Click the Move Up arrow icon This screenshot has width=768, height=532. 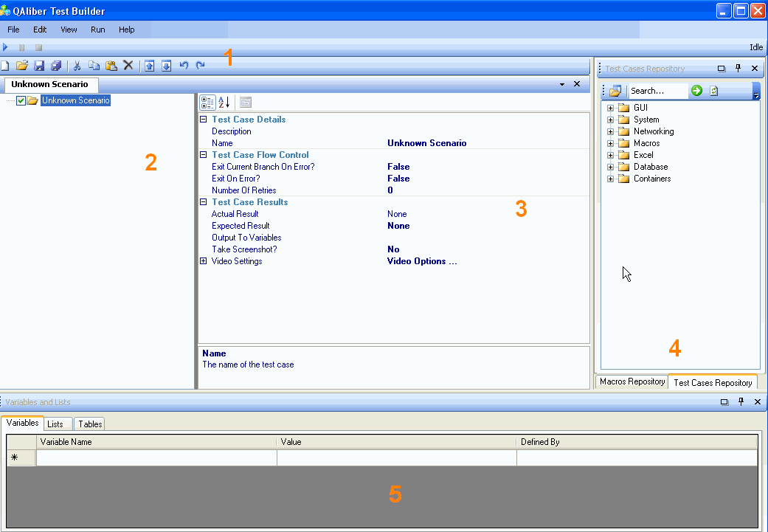click(x=149, y=66)
